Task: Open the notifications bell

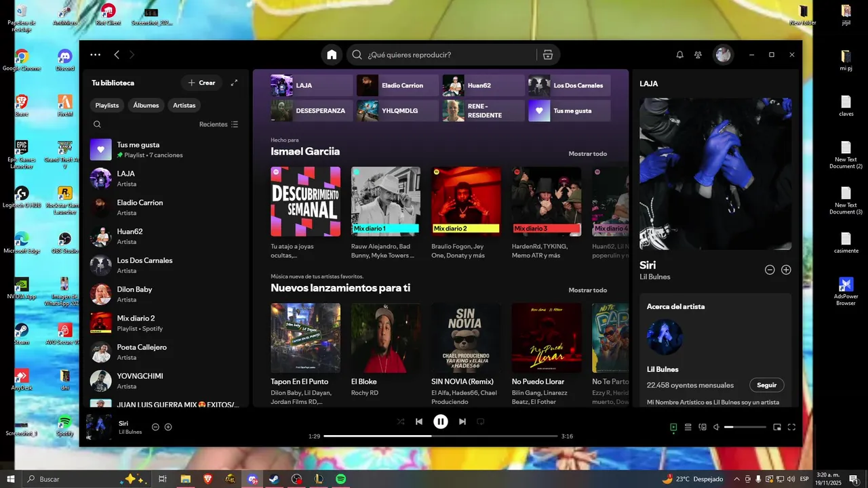Action: (679, 55)
